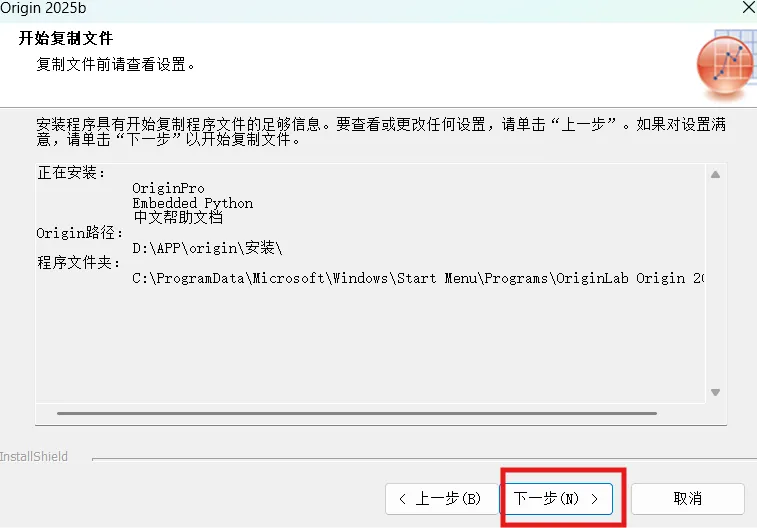
Task: Click the 程序文件夹: label
Action: (x=79, y=263)
